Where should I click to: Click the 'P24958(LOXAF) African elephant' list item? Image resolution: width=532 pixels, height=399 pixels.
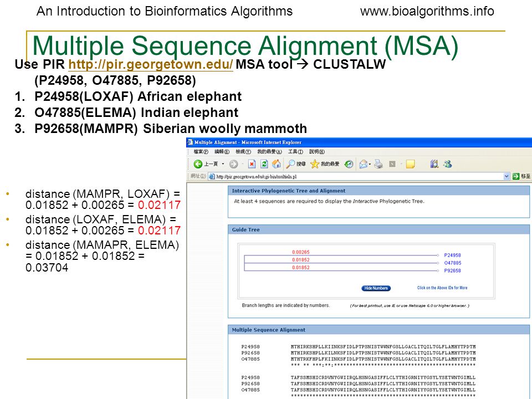(138, 96)
